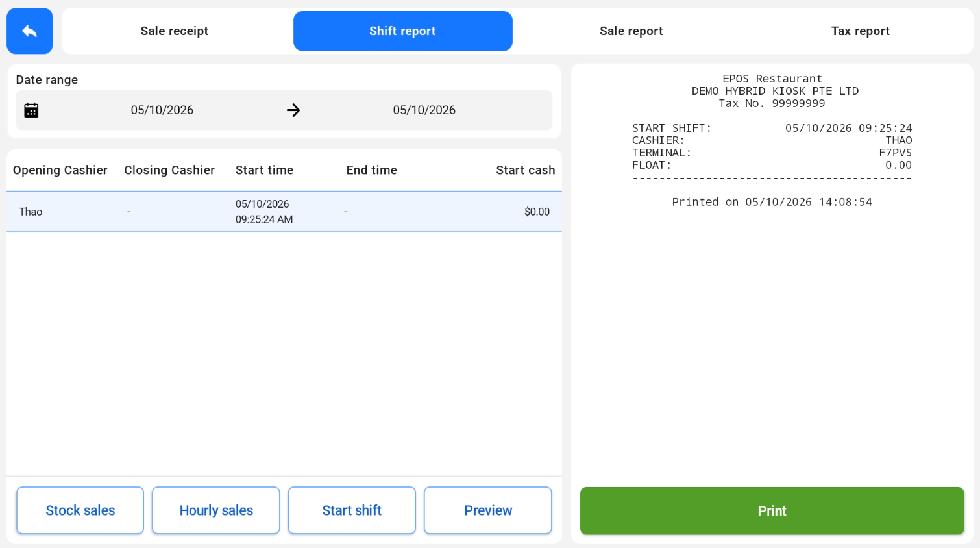This screenshot has height=548, width=980.
Task: Click the Start time column header
Action: [x=264, y=170]
